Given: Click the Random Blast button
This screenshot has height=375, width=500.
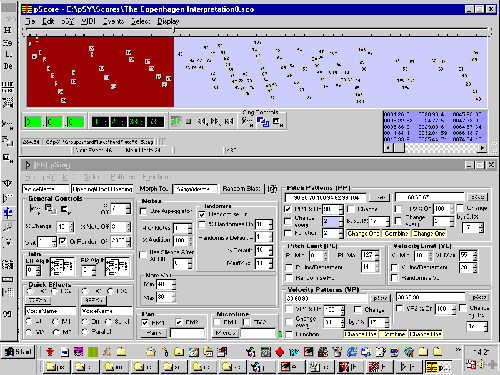Looking at the screenshot, I should (241, 189).
